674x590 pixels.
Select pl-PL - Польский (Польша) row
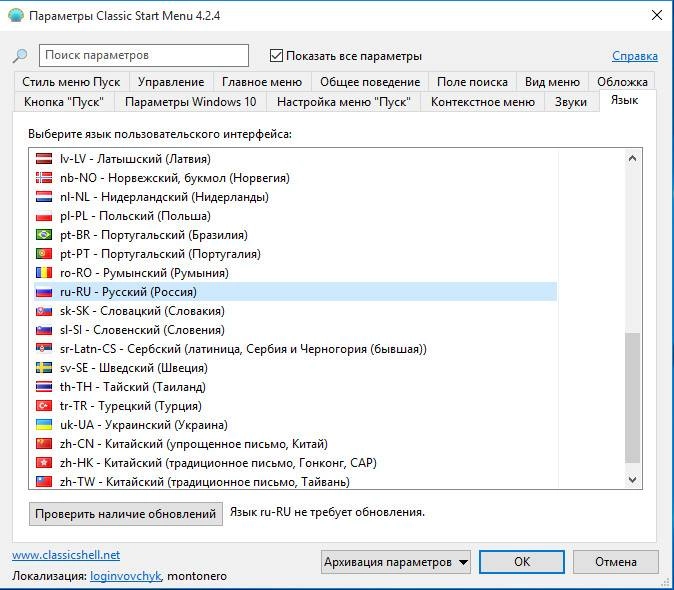[x=296, y=216]
